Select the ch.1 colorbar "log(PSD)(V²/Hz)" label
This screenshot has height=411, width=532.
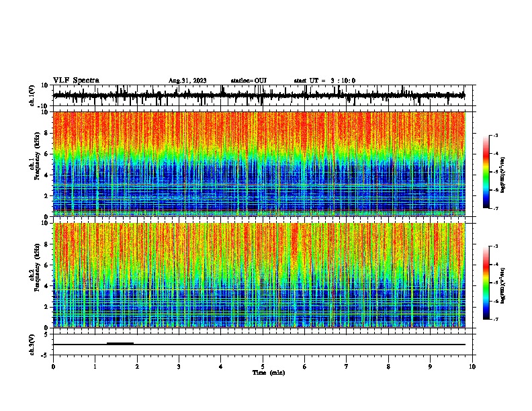point(502,175)
